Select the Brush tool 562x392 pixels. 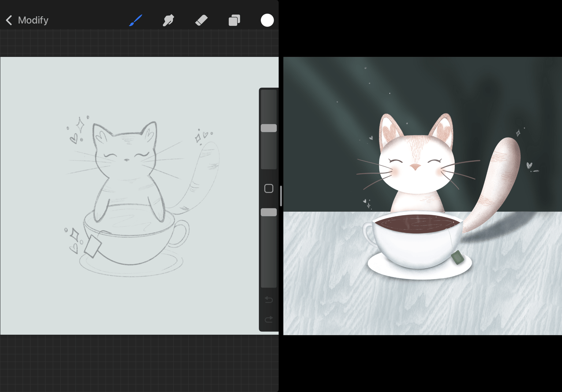pos(136,20)
